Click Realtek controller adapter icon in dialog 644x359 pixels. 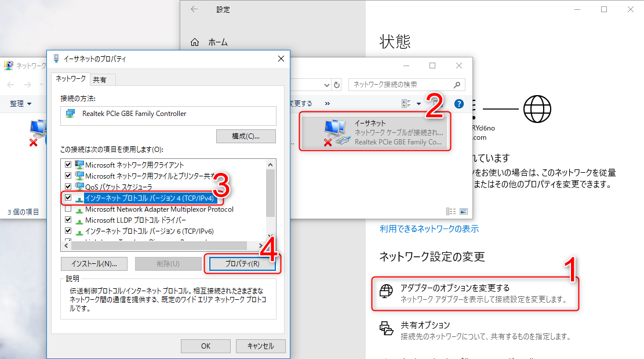pyautogui.click(x=71, y=113)
